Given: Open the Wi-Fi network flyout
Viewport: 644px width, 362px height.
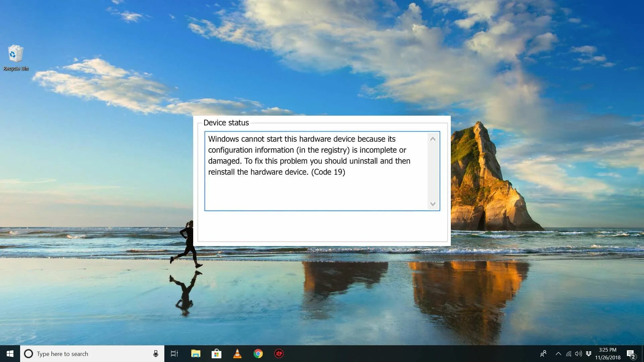Looking at the screenshot, I should (569, 354).
